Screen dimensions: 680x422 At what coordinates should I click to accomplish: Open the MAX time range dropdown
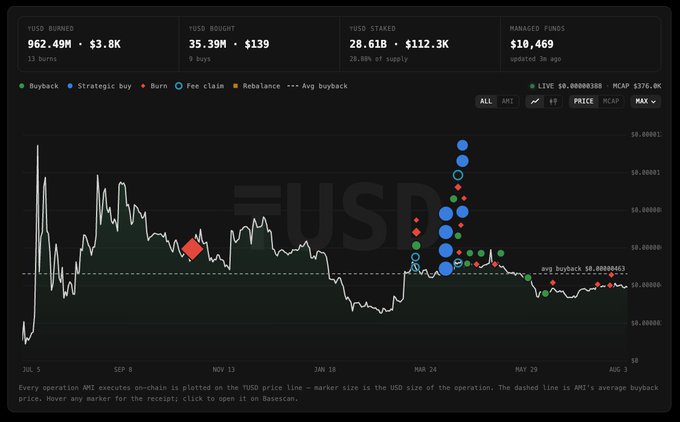pos(645,101)
